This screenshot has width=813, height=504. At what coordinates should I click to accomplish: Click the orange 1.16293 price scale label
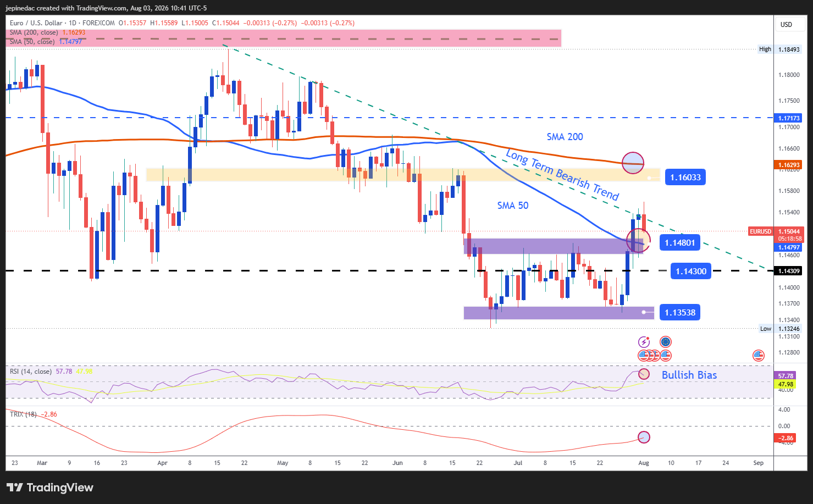click(x=788, y=165)
